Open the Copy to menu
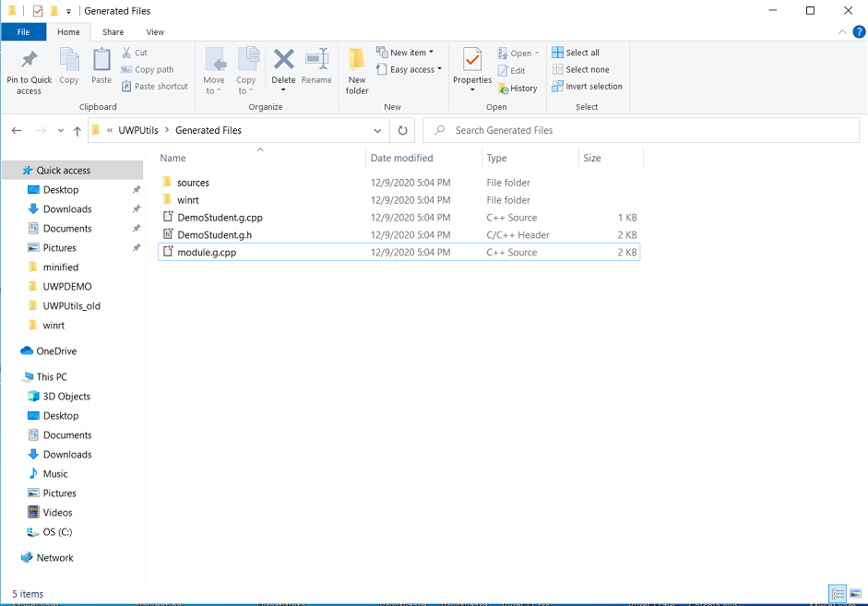The width and height of the screenshot is (868, 606). pos(246,72)
